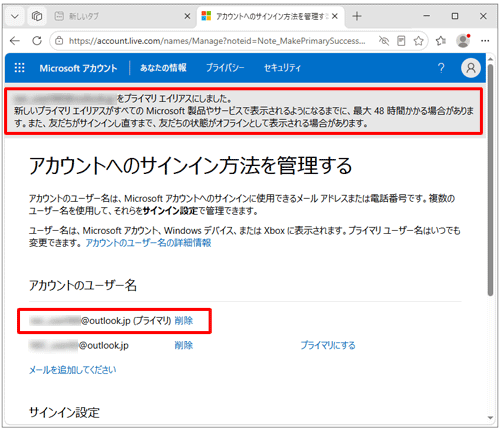View site info lock icon

59,41
